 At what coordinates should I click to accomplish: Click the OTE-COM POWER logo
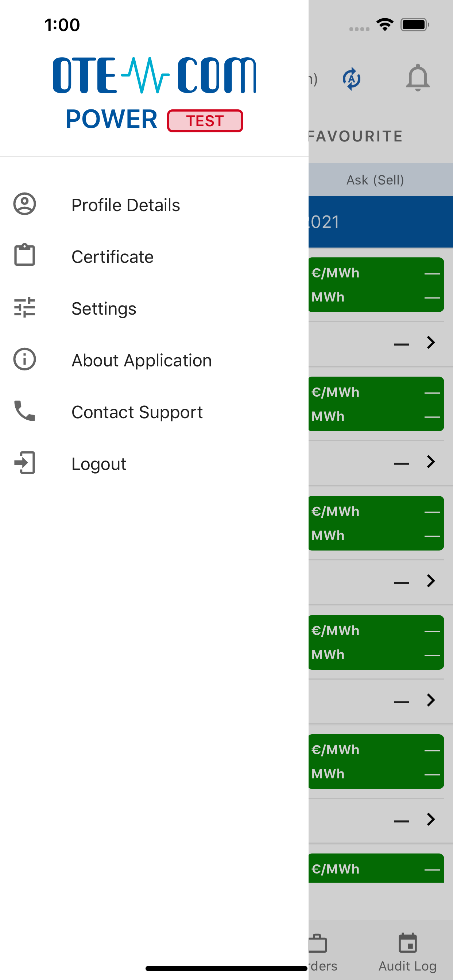(154, 94)
